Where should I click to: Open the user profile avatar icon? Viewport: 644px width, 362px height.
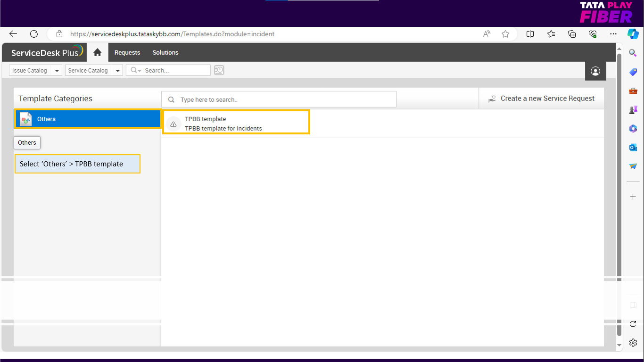coord(595,71)
